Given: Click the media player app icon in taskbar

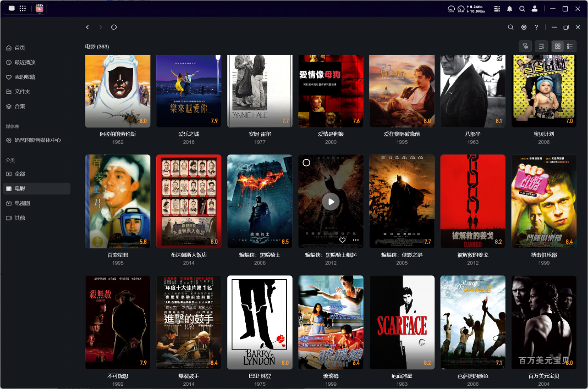Looking at the screenshot, I should (40, 8).
